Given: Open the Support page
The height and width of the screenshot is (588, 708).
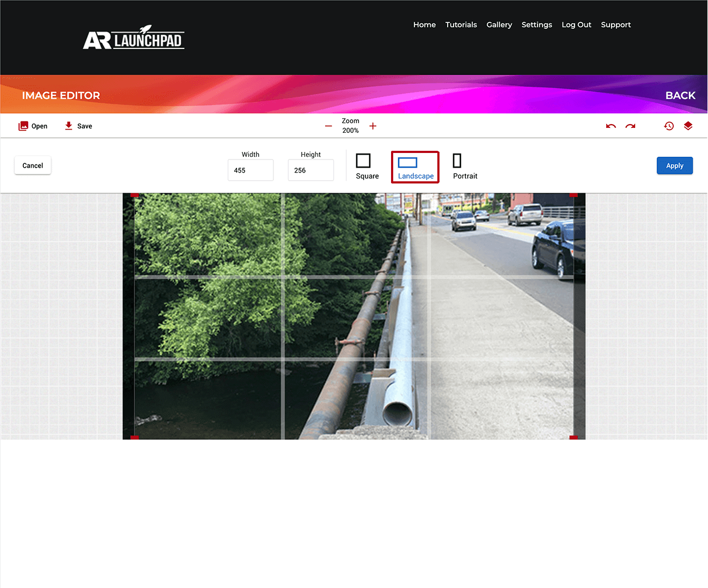Looking at the screenshot, I should click(616, 24).
